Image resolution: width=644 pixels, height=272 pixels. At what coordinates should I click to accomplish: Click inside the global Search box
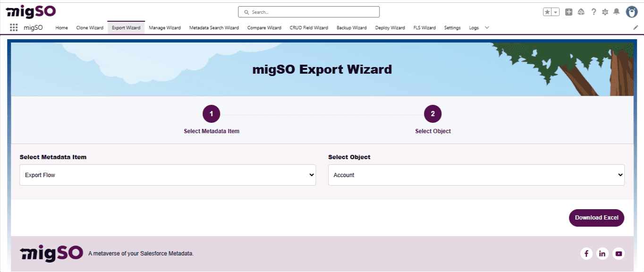point(309,12)
